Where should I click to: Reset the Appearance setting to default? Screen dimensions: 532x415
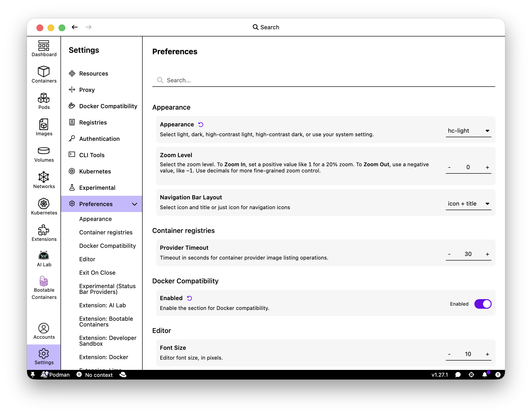tap(201, 124)
